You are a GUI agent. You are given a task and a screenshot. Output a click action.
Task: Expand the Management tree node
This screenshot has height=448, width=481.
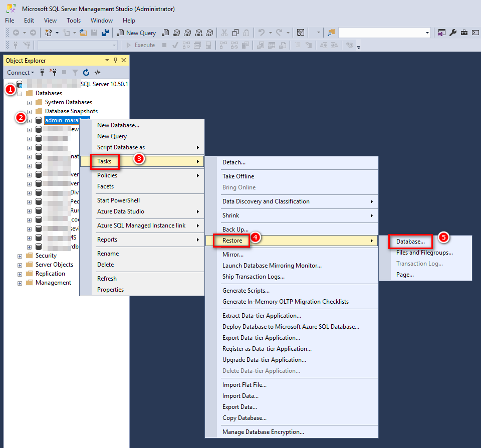pos(19,282)
